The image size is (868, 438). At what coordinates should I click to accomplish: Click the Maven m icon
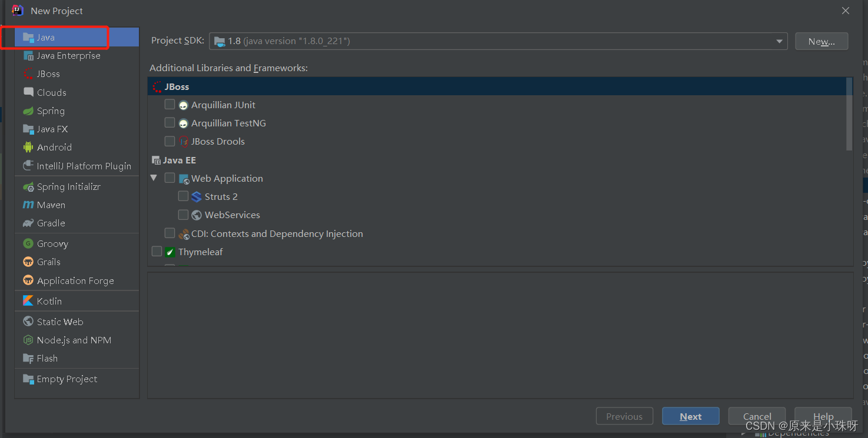coord(28,205)
